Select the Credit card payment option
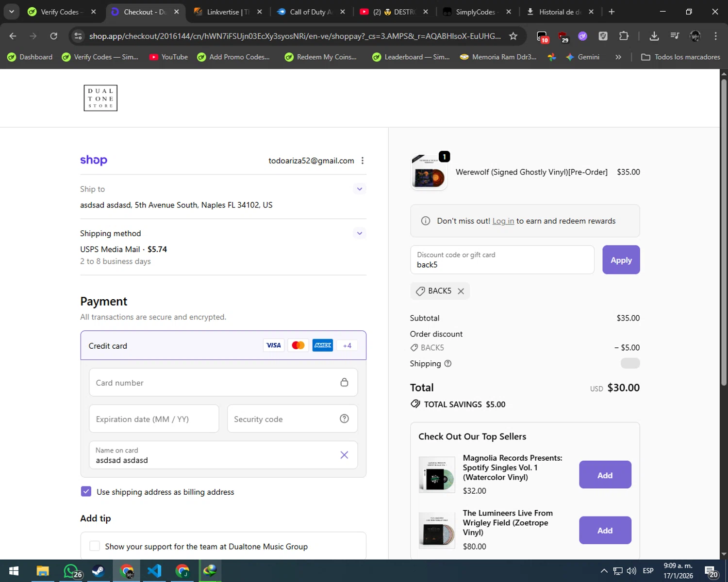The height and width of the screenshot is (582, 728). [x=223, y=346]
